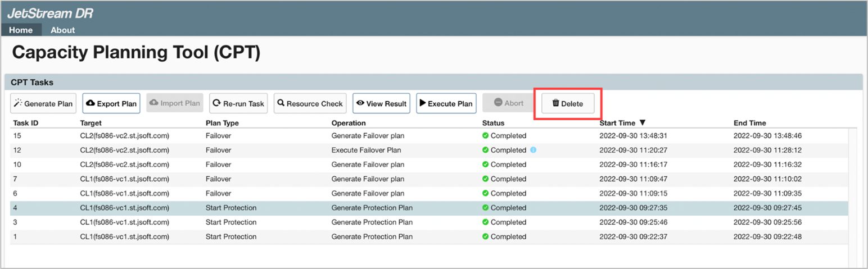
Task: Sort table by Task ID column header
Action: pyautogui.click(x=25, y=122)
